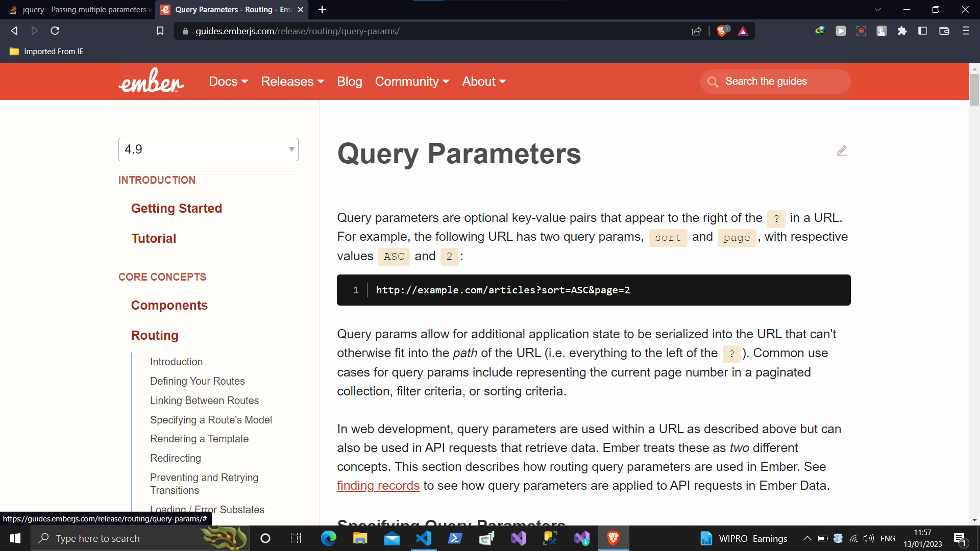This screenshot has height=551, width=980.
Task: Click the share page icon
Action: 696,31
